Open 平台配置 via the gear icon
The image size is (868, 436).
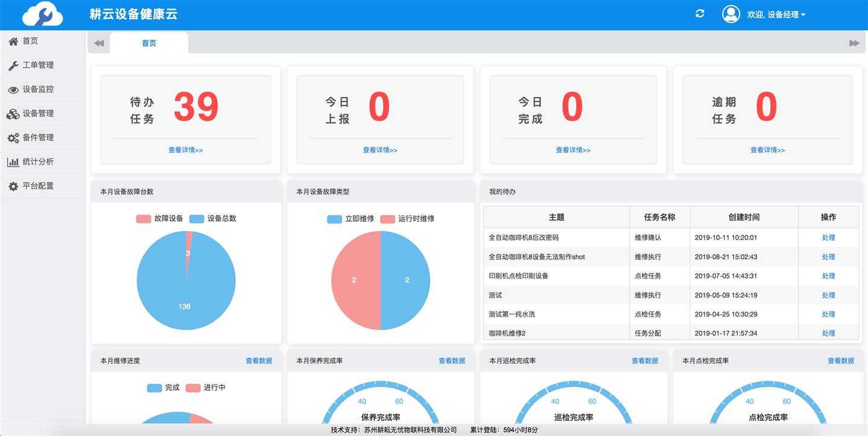point(13,186)
